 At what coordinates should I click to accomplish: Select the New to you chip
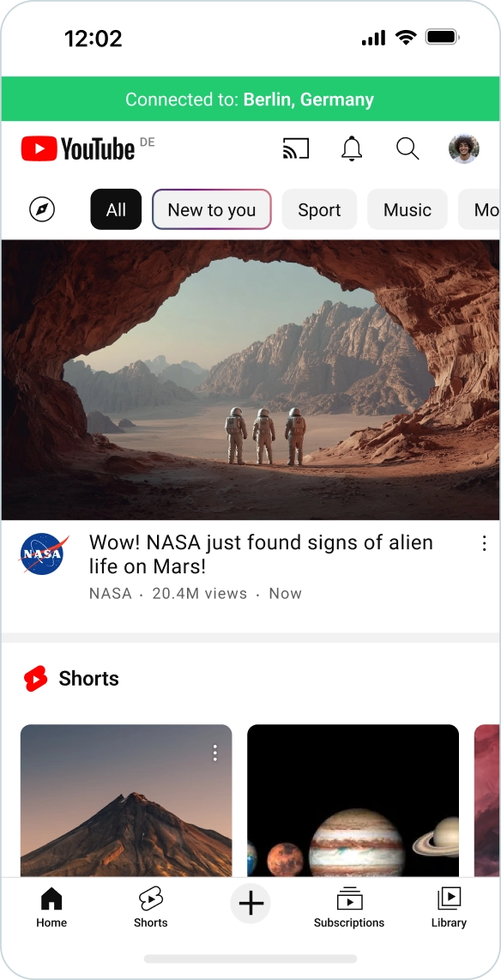(212, 209)
